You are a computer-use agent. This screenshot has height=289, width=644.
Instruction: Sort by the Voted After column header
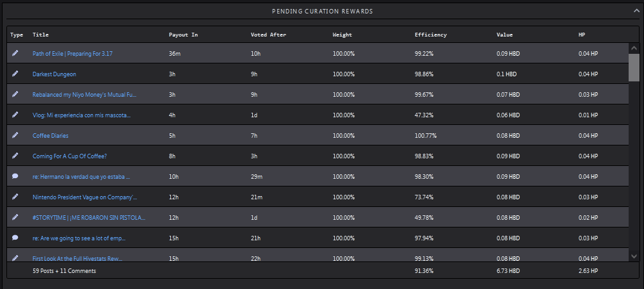[268, 35]
